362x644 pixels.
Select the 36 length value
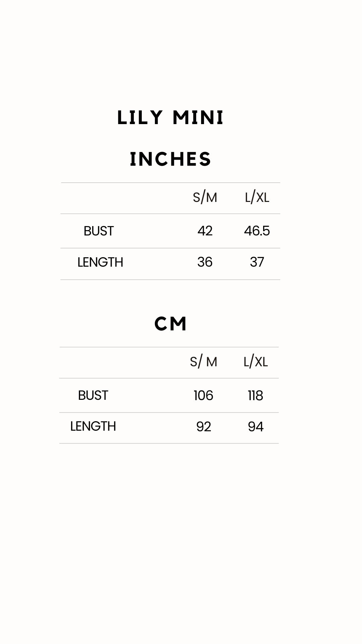click(205, 262)
